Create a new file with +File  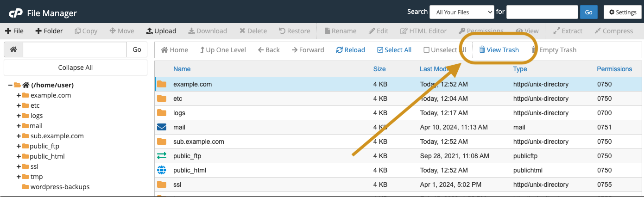coord(14,31)
